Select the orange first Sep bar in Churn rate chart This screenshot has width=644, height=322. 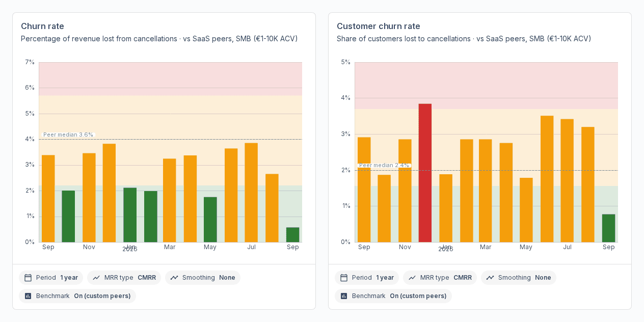(48, 199)
